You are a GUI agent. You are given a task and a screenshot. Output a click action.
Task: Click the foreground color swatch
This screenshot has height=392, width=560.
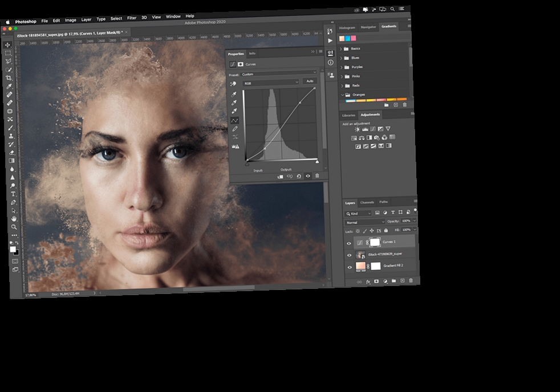13,249
